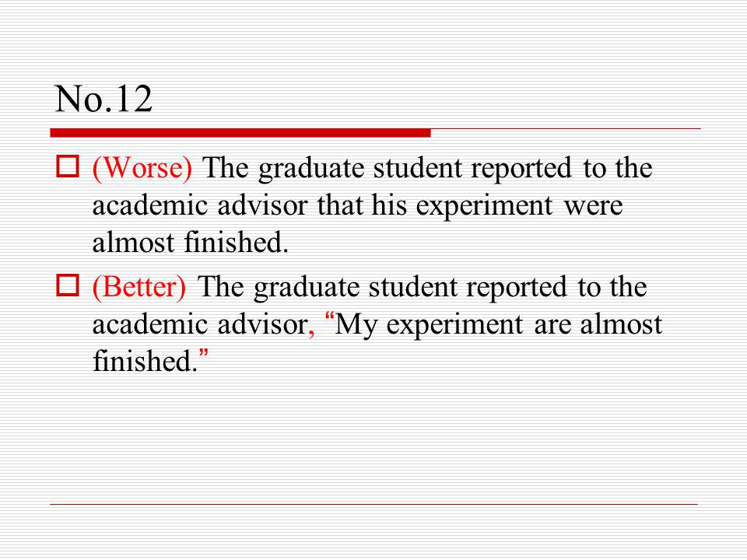The width and height of the screenshot is (747, 560).
Task: Click the square bullet beside (Worse)
Action: click(x=68, y=166)
